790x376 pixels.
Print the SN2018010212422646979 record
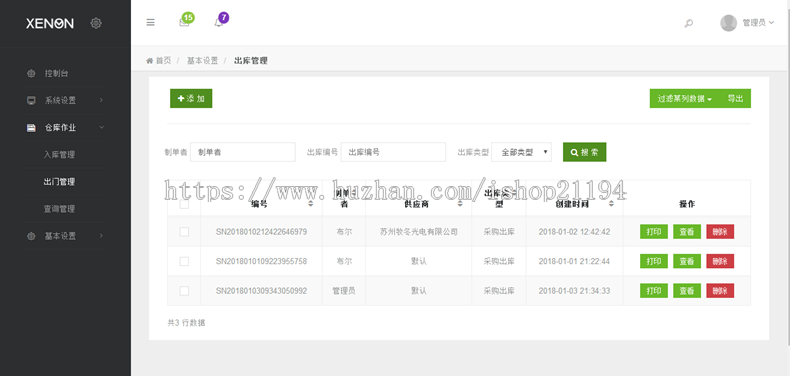tap(654, 232)
